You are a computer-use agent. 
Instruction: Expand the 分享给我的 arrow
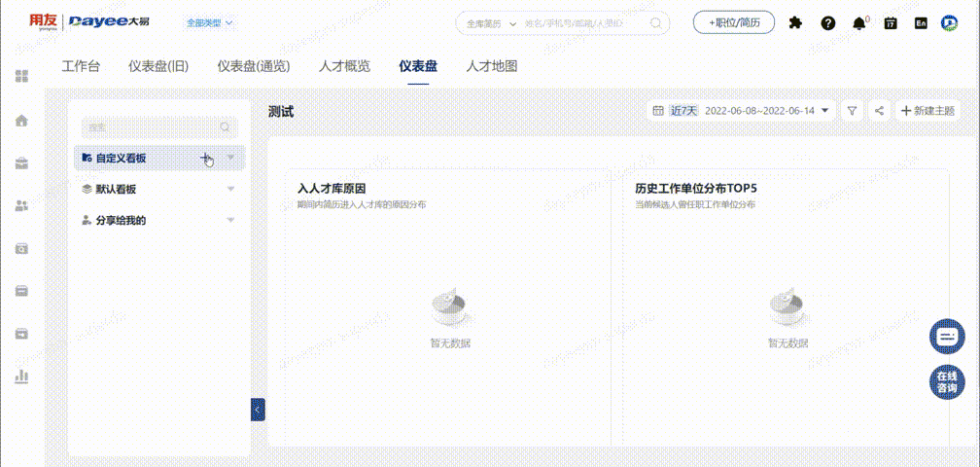[x=230, y=220]
